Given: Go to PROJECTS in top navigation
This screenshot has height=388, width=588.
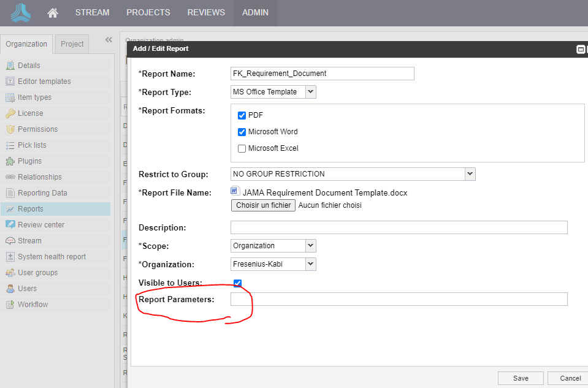Looking at the screenshot, I should click(148, 13).
